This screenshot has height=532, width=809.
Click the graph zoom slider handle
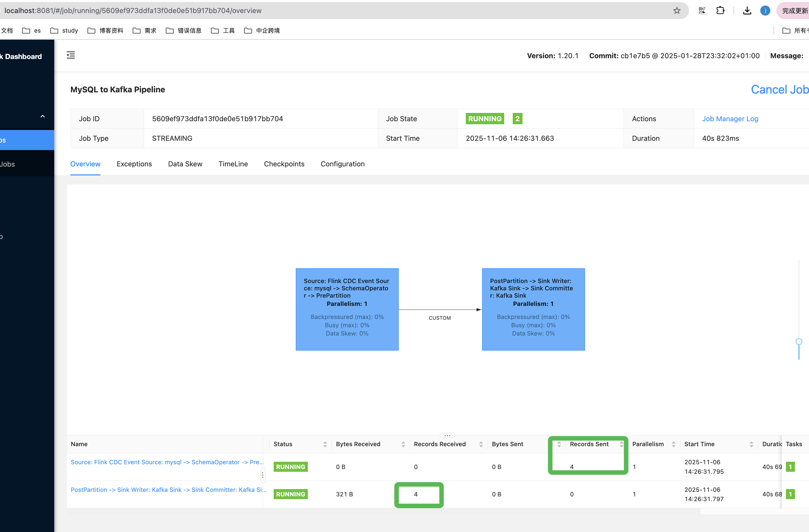[798, 342]
